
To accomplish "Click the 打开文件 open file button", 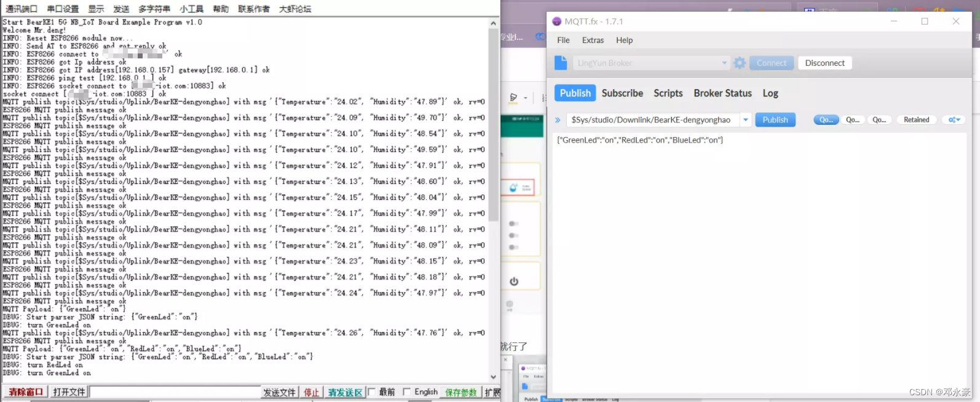I will (69, 392).
